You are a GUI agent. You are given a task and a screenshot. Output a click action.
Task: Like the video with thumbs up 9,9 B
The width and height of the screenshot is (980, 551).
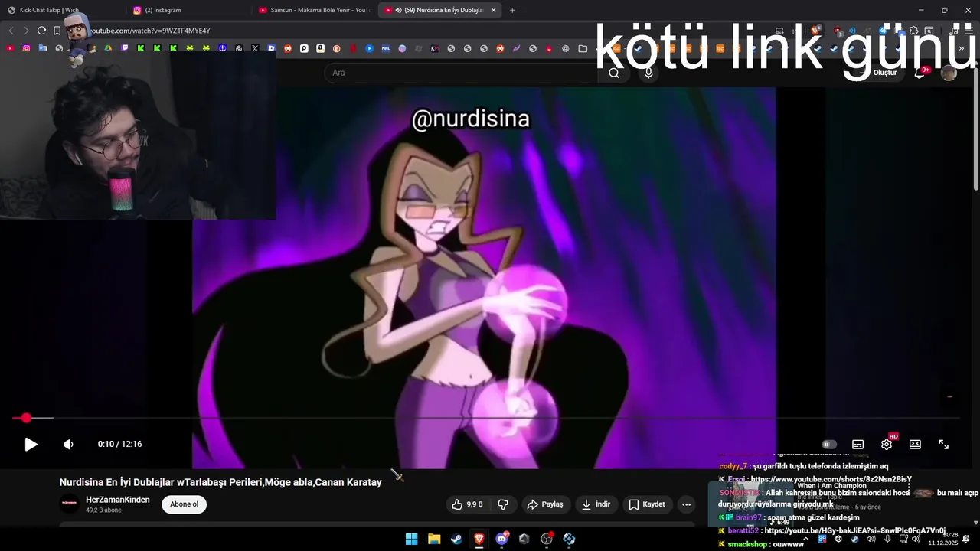pyautogui.click(x=467, y=504)
